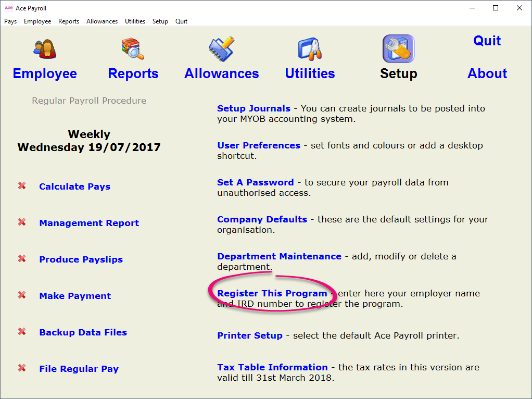
Task: Click Quit in the top right corner
Action: [x=487, y=41]
